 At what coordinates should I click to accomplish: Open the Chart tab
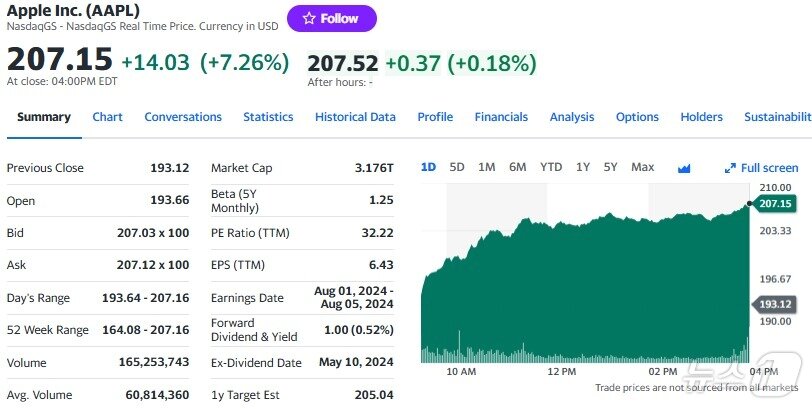click(x=107, y=117)
